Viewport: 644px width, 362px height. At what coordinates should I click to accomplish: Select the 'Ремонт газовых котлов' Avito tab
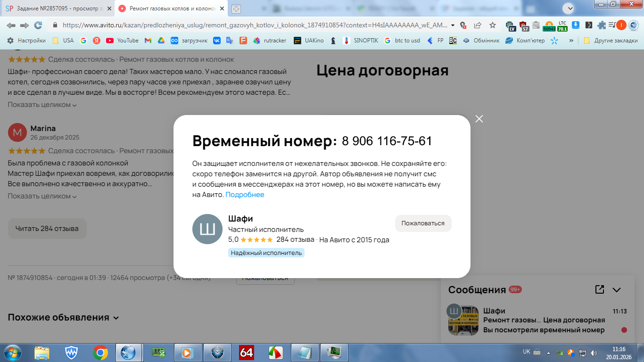point(172,8)
